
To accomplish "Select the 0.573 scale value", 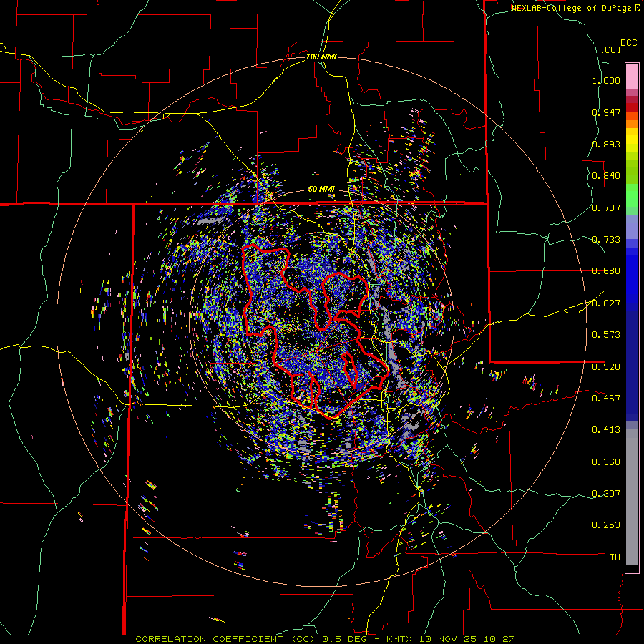I will click(606, 335).
